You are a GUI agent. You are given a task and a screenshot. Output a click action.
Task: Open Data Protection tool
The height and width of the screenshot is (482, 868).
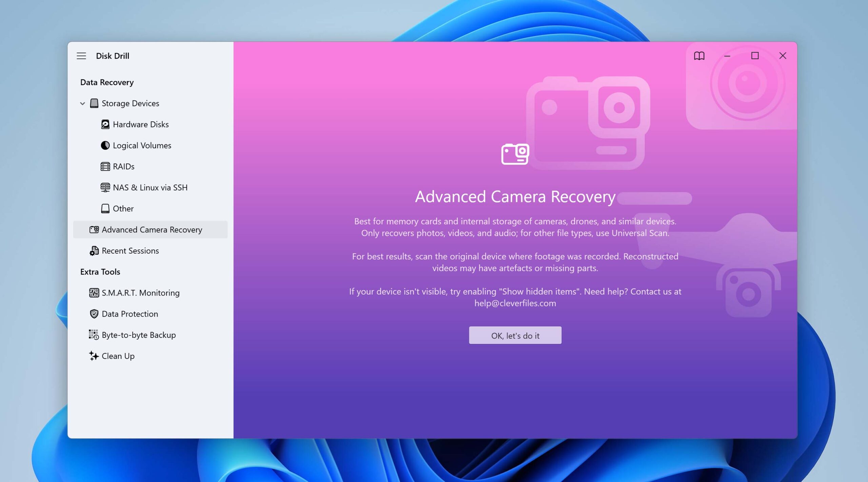coord(150,314)
